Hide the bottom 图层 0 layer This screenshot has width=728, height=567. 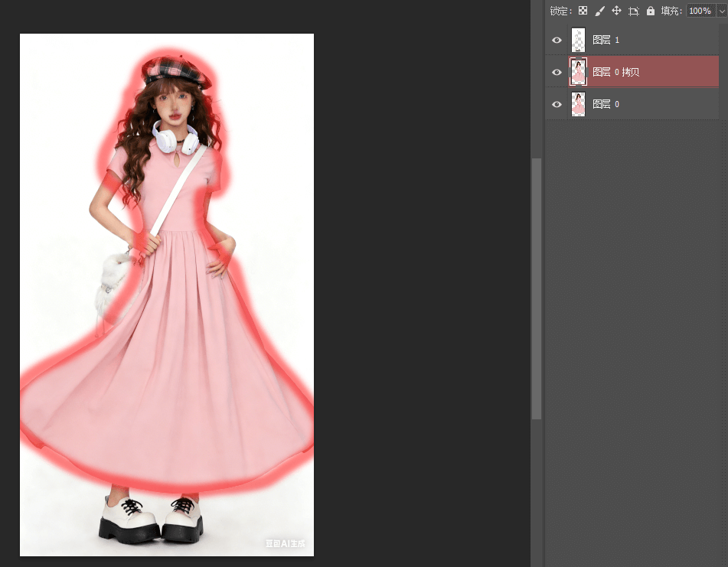click(x=557, y=104)
